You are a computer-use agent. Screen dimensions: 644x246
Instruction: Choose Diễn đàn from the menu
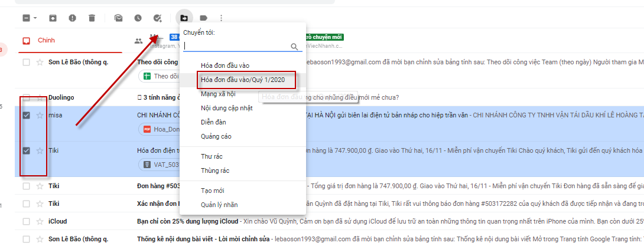tap(243, 122)
